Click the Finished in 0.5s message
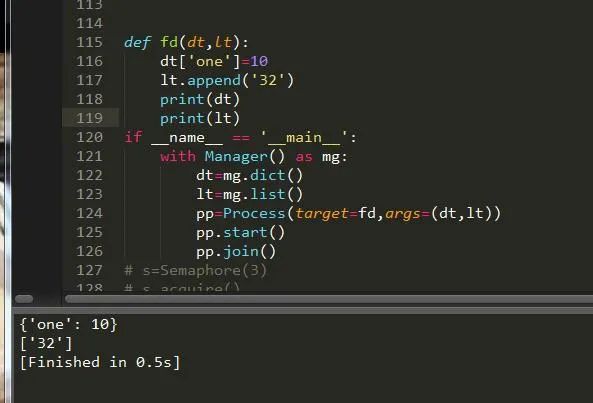 (x=100, y=362)
